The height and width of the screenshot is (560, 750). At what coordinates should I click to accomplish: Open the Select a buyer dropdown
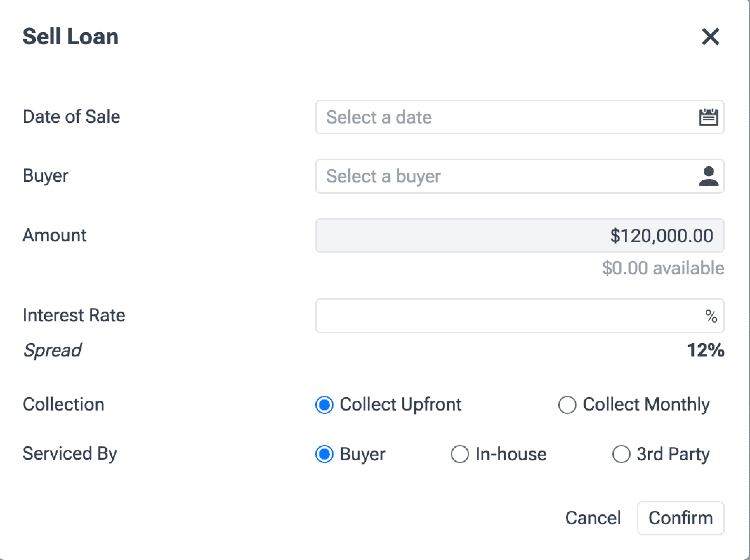click(506, 176)
